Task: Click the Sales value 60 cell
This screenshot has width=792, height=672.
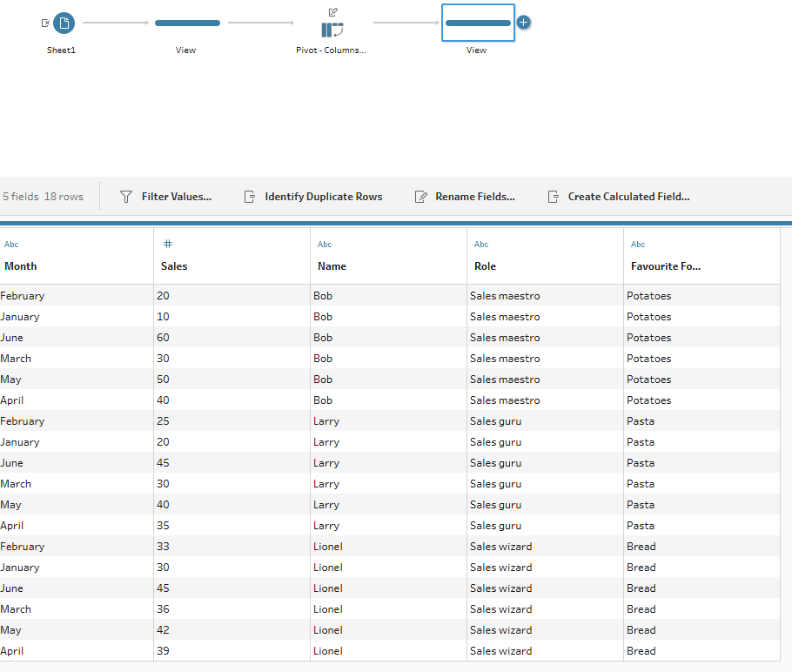Action: [164, 338]
